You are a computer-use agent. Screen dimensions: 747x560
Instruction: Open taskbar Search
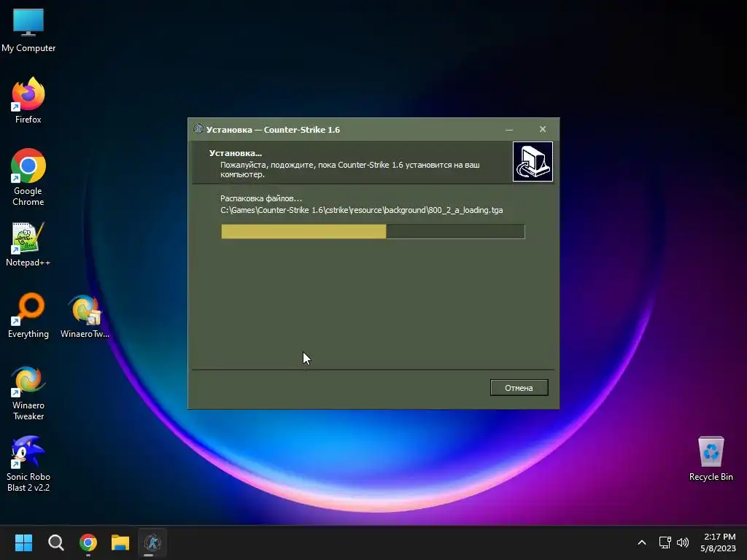[x=55, y=542]
